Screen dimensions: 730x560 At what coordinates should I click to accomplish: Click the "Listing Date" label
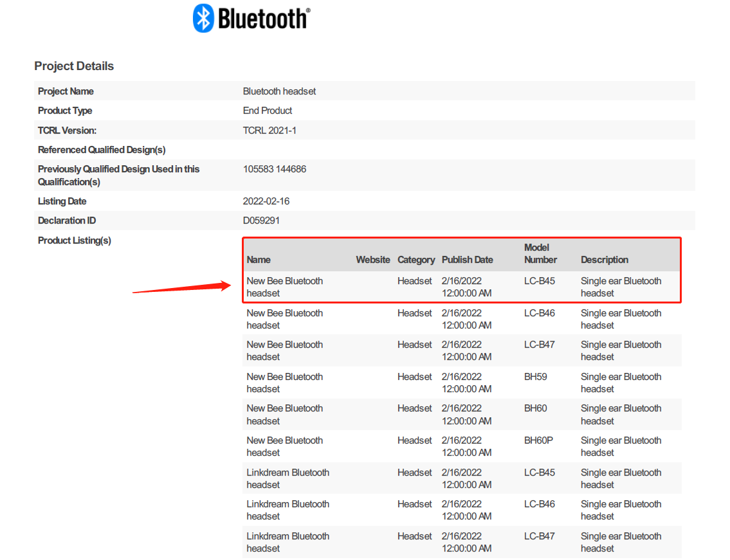pyautogui.click(x=62, y=201)
